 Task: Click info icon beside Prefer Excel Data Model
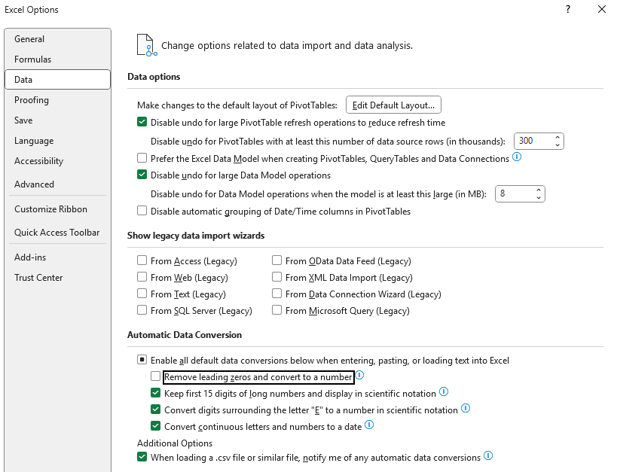[x=517, y=157]
